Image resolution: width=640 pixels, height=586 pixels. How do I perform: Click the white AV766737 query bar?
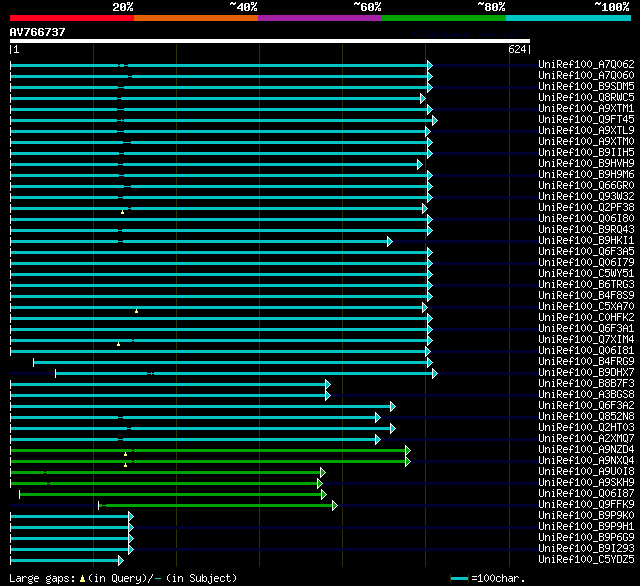pyautogui.click(x=270, y=41)
